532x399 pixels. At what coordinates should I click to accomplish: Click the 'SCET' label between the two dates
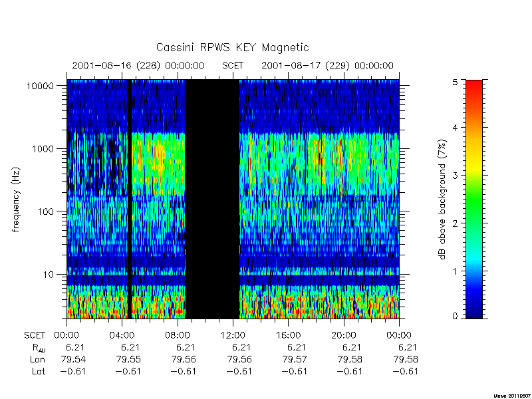point(233,65)
